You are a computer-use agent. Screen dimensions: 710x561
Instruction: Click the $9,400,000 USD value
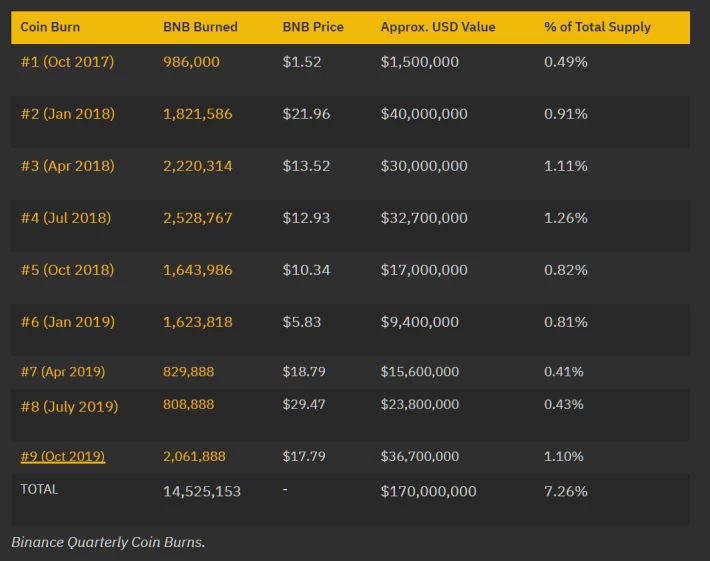coord(419,322)
